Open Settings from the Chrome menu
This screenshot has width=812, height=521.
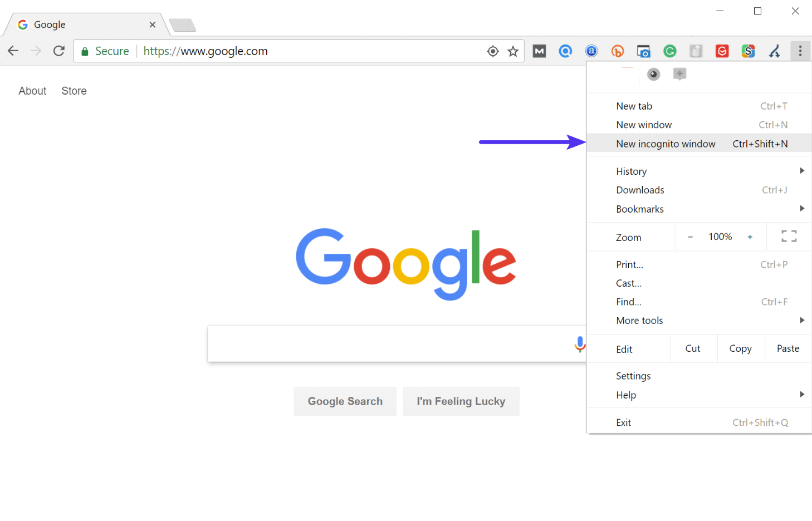tap(700, 376)
